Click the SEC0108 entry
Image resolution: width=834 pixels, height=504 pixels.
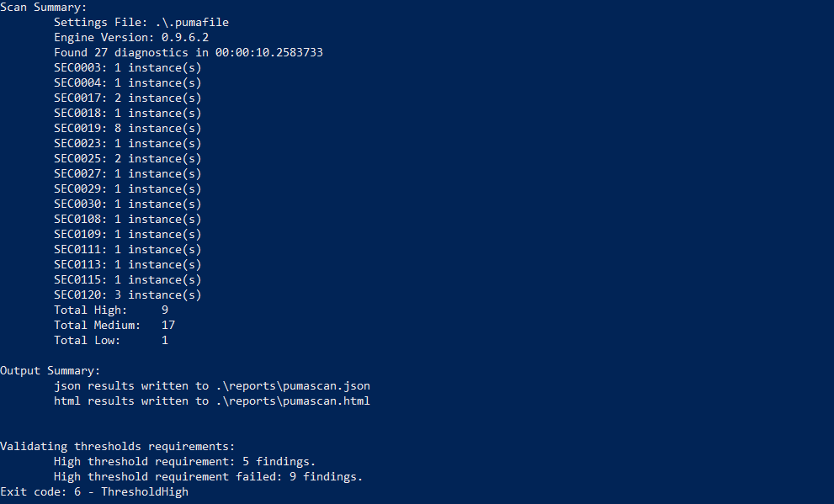point(127,219)
